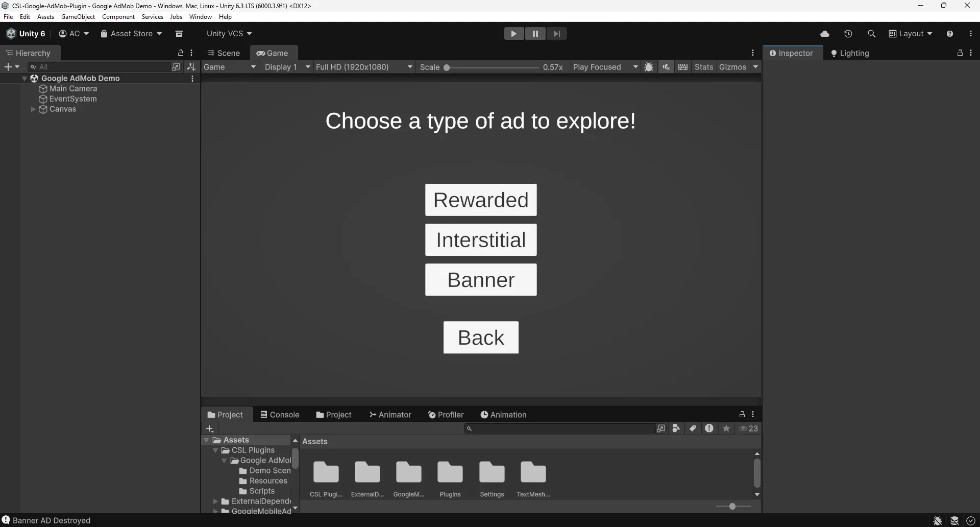Viewport: 980px width, 527px height.
Task: Click the search by label tag icon
Action: [693, 428]
